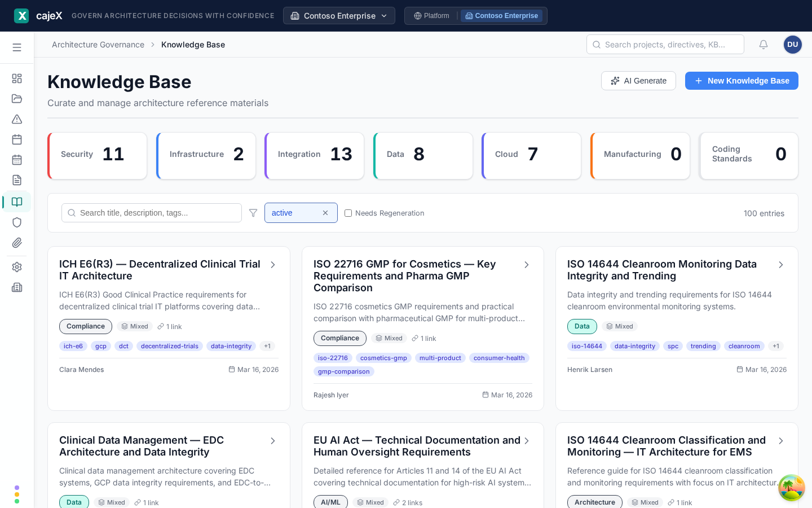
Task: Click the Knowledge Base breadcrumb text
Action: pos(193,45)
